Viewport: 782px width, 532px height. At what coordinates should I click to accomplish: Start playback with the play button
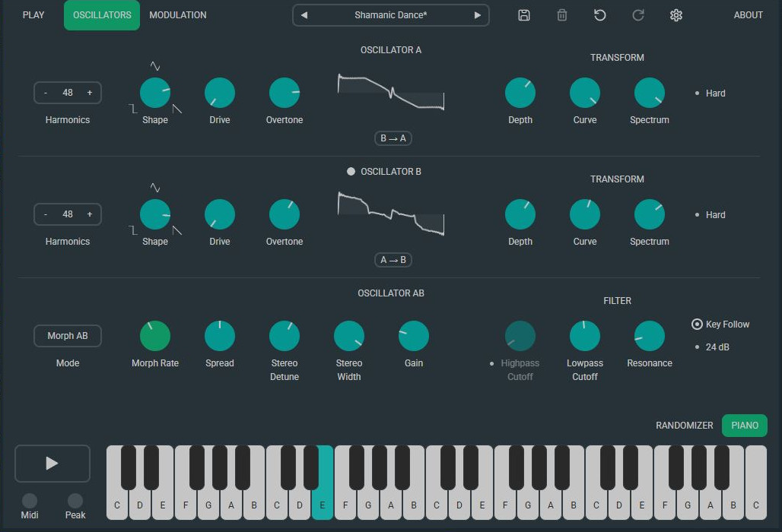(52, 464)
